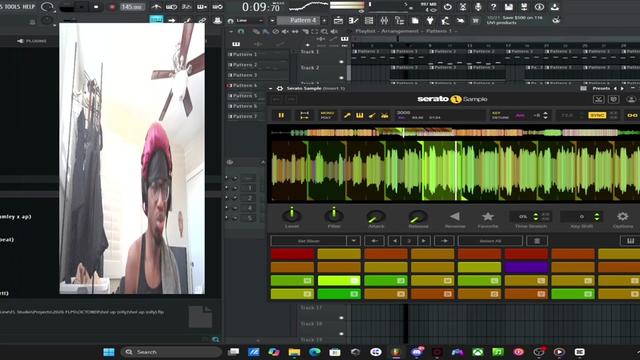Open the Set Slicer dropdown arrow
The height and width of the screenshot is (360, 640).
353,241
